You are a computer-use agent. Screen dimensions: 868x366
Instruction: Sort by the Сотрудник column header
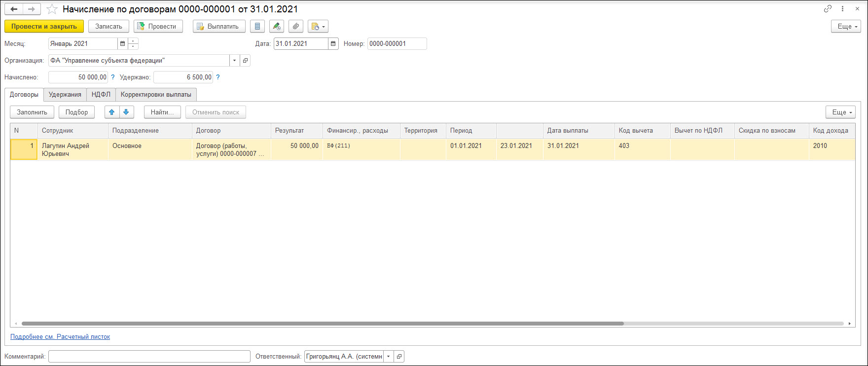tap(73, 131)
